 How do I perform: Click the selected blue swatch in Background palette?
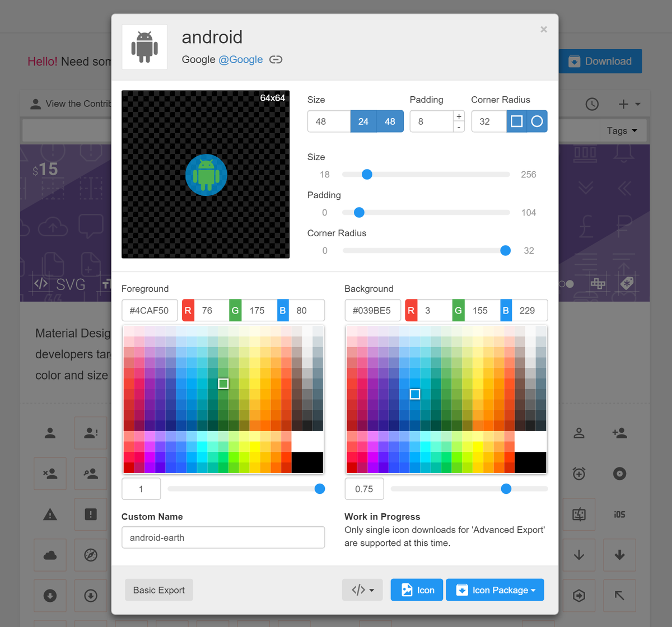pos(415,394)
